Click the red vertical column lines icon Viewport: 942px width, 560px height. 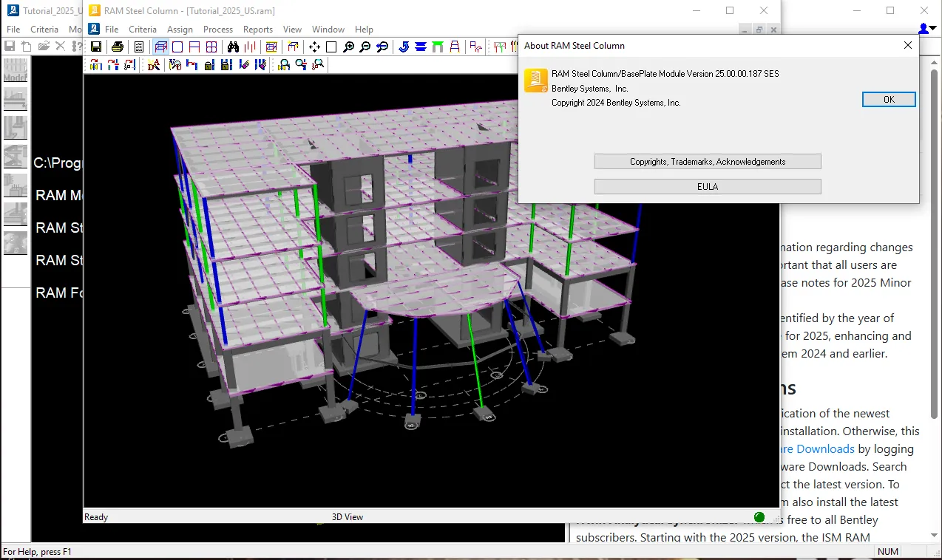[250, 47]
